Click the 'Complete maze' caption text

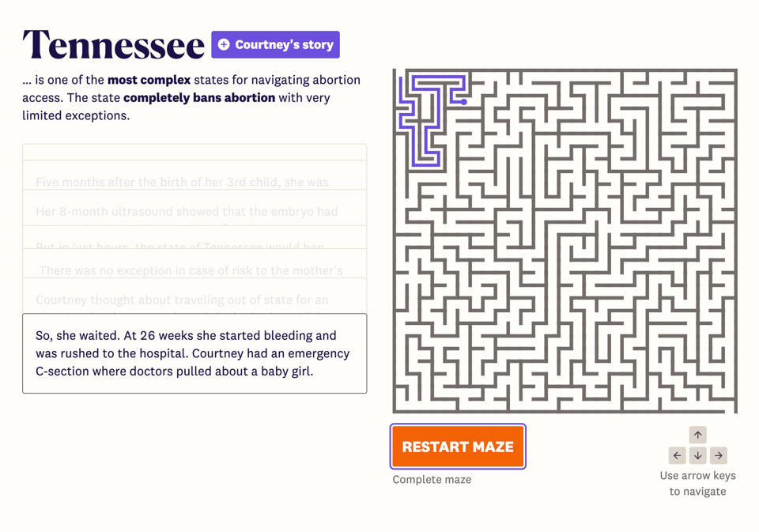click(432, 480)
